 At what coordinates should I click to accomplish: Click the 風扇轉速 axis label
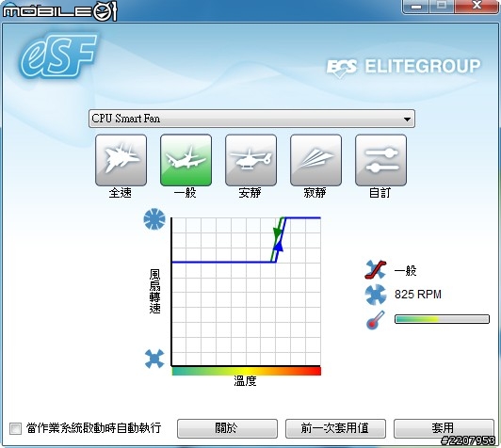click(155, 291)
